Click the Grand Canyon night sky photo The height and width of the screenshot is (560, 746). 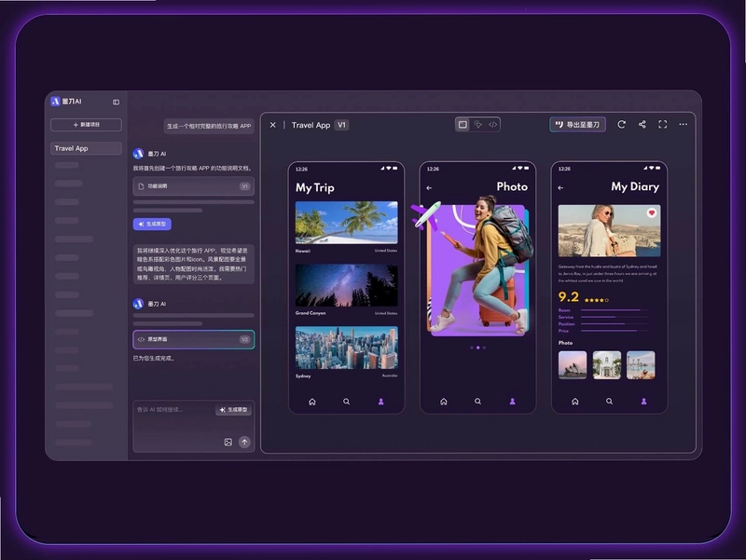click(346, 285)
